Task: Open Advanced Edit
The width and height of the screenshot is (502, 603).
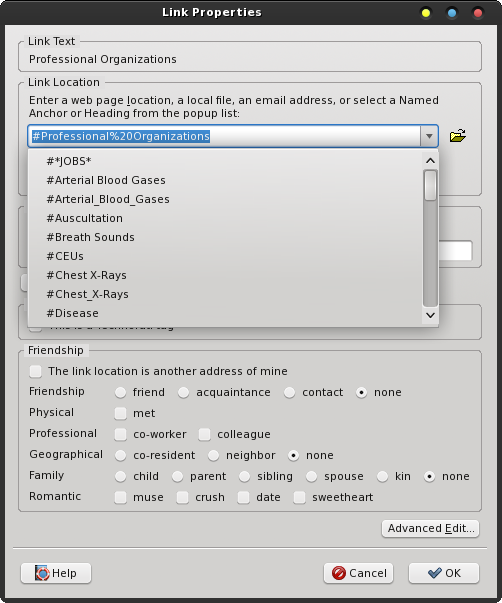Action: [430, 528]
